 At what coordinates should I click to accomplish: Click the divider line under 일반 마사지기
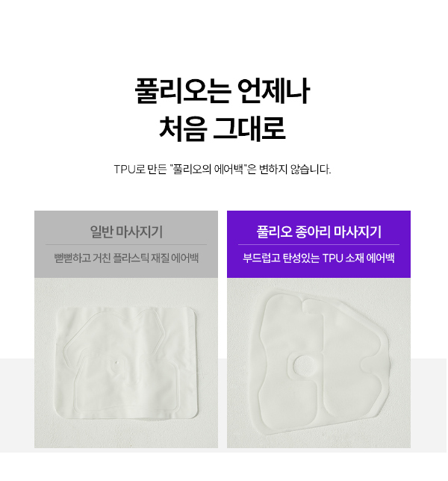click(x=126, y=244)
